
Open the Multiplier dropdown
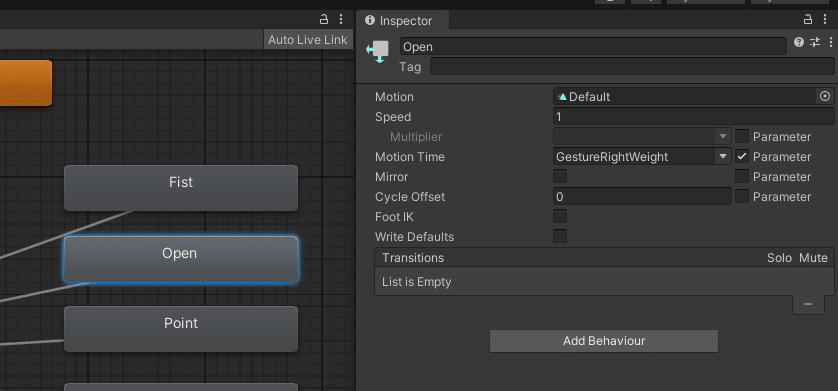(642, 137)
